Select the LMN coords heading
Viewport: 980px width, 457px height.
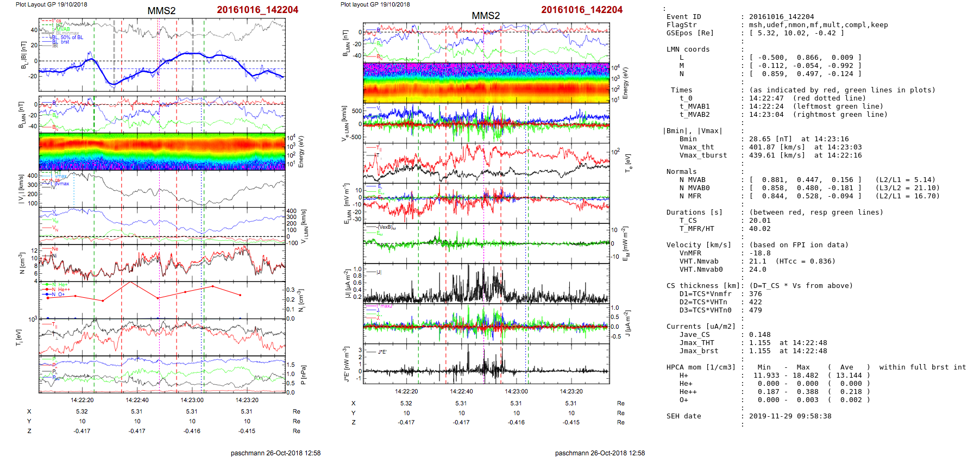(688, 49)
